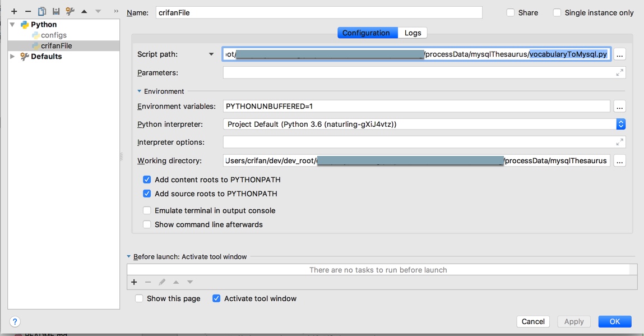
Task: Open help question mark button
Action: point(15,321)
